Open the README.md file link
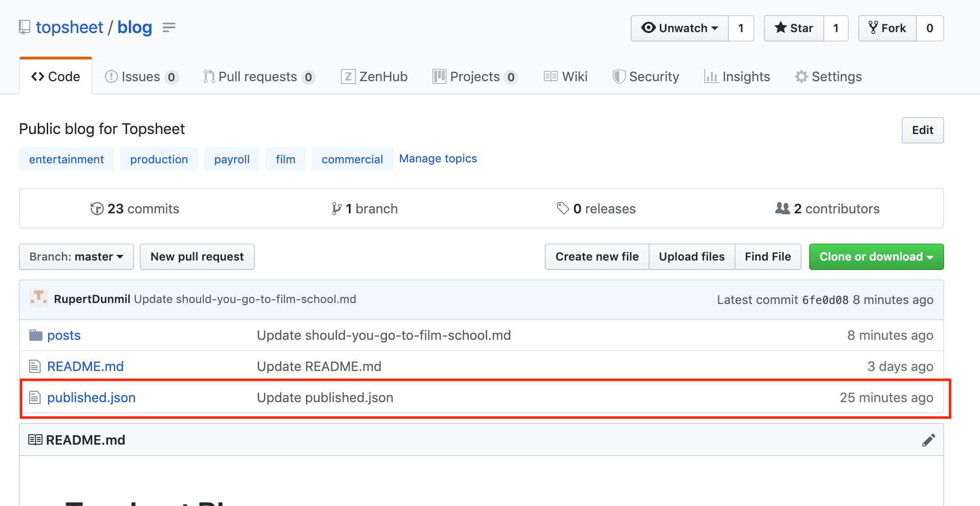The image size is (980, 506). pyautogui.click(x=85, y=366)
